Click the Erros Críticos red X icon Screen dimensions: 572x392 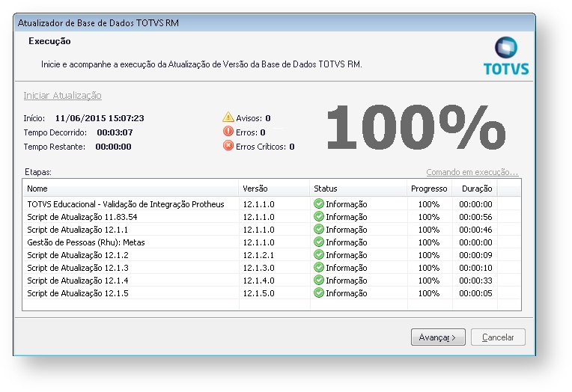228,146
